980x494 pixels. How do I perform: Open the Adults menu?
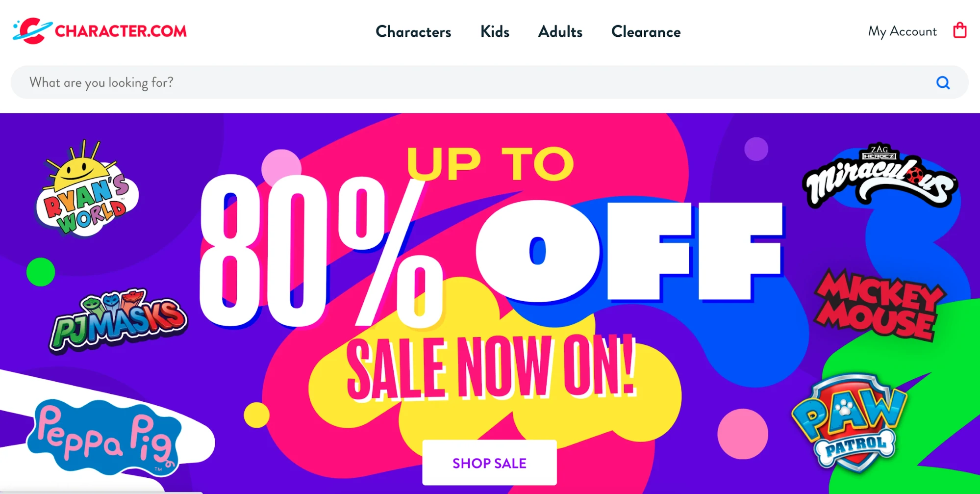pos(560,32)
